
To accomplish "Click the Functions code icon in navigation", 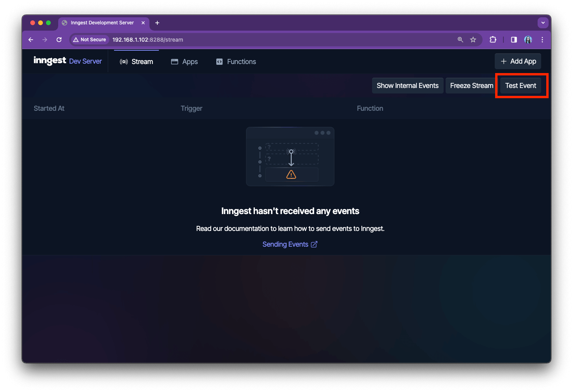I will point(219,61).
